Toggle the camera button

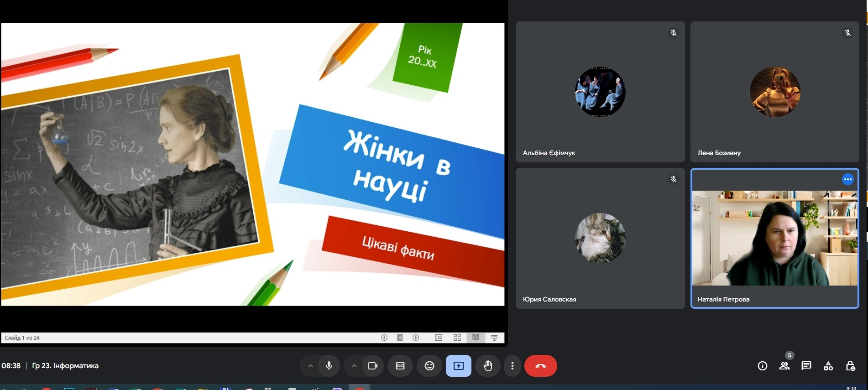point(373,366)
